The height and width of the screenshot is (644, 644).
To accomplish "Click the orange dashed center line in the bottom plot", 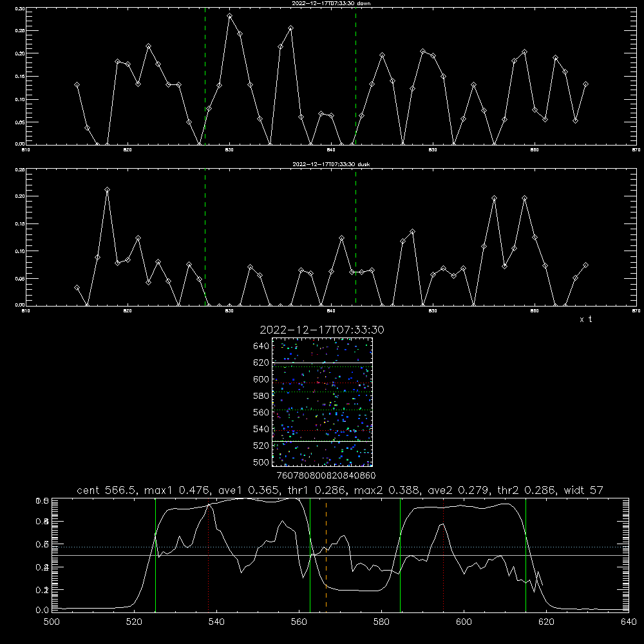I will [326, 556].
